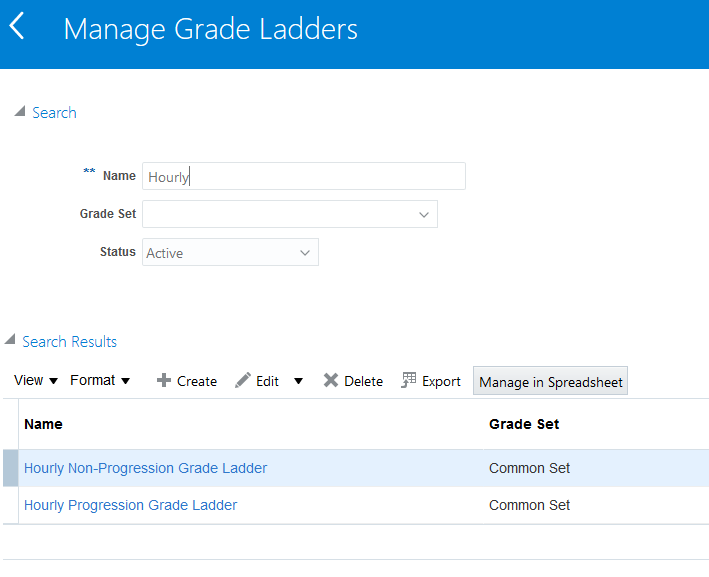Expand the Edit options arrow
Screen dimensions: 709x577
click(298, 381)
